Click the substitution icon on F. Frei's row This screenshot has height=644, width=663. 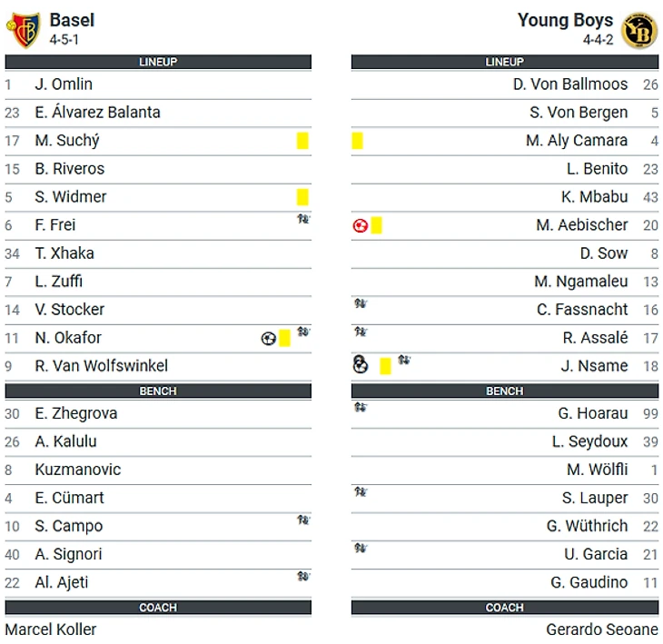(303, 219)
